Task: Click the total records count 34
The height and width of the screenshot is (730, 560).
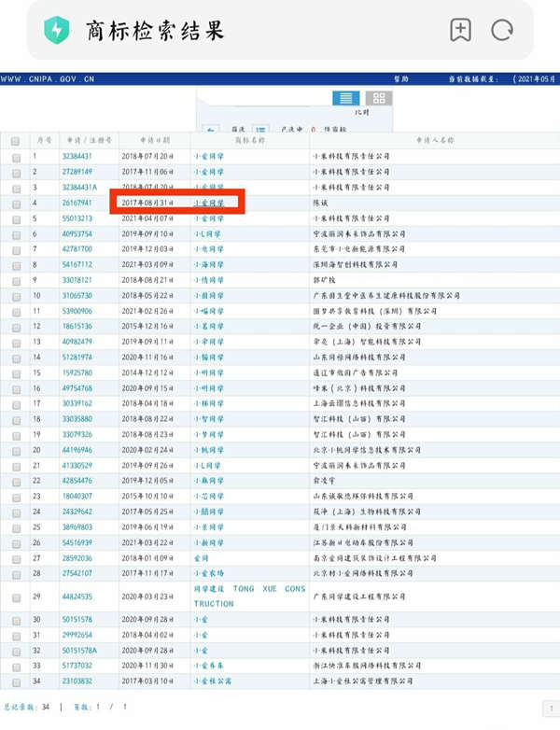Action: 46,707
